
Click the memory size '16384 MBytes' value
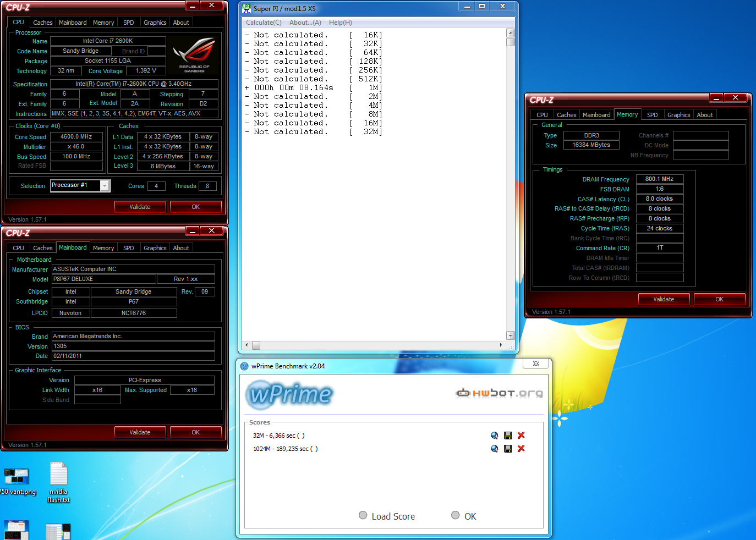pyautogui.click(x=591, y=145)
